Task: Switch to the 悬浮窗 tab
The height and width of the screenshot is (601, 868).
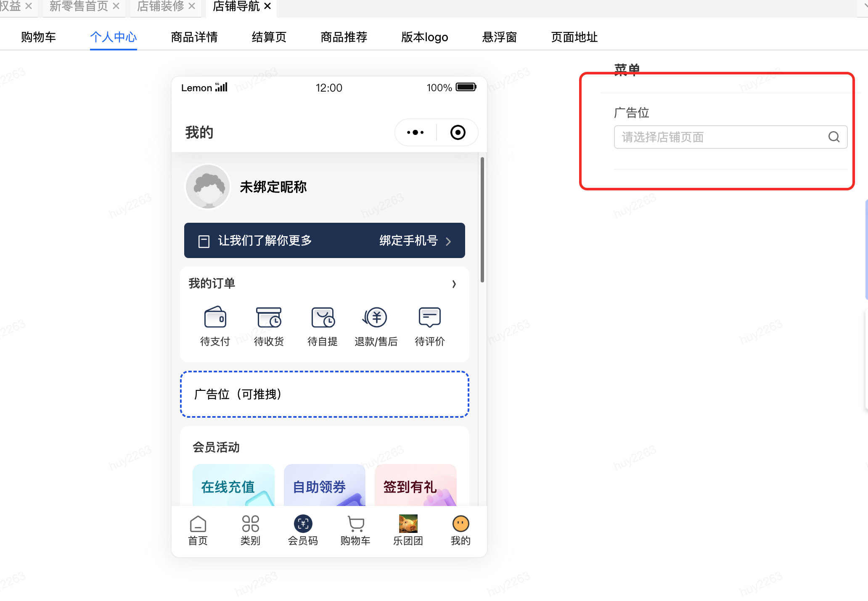Action: coord(499,37)
